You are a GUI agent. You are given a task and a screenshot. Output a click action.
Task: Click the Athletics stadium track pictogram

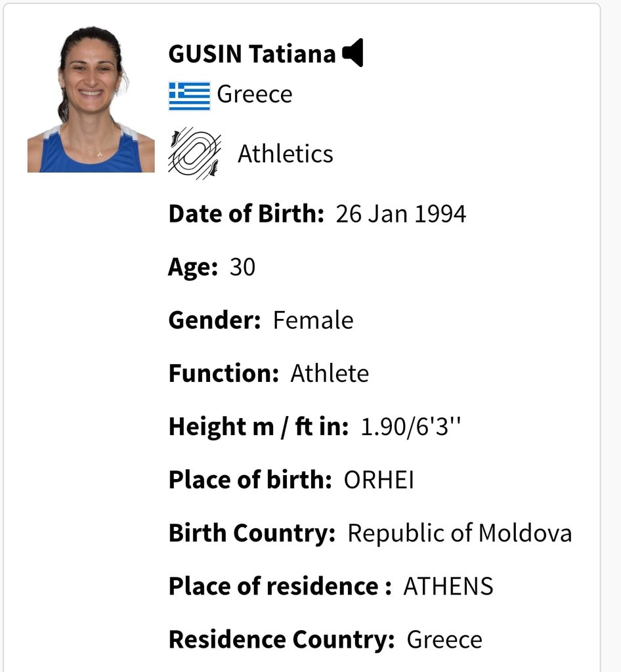pos(194,154)
